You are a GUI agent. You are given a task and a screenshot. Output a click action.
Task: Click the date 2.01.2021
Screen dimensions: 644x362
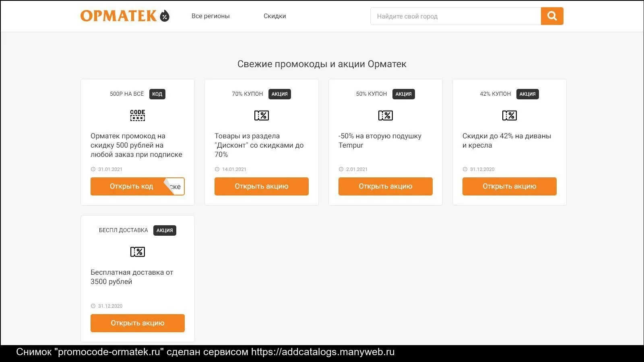coord(357,169)
